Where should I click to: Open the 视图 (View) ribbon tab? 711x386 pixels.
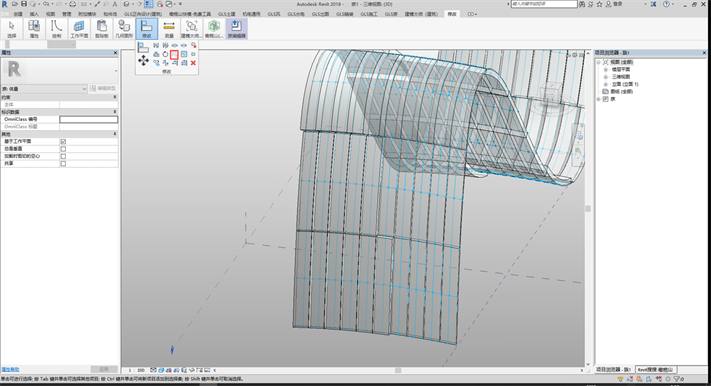50,14
